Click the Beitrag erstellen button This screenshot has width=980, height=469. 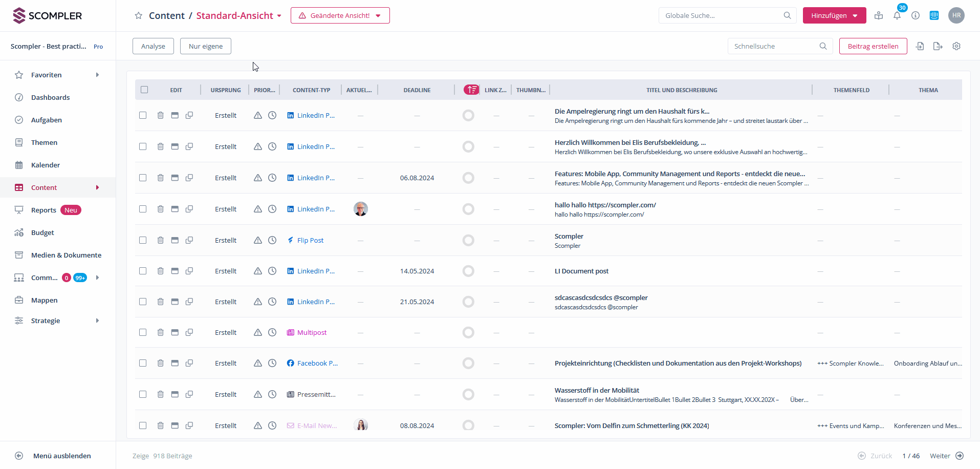click(873, 46)
